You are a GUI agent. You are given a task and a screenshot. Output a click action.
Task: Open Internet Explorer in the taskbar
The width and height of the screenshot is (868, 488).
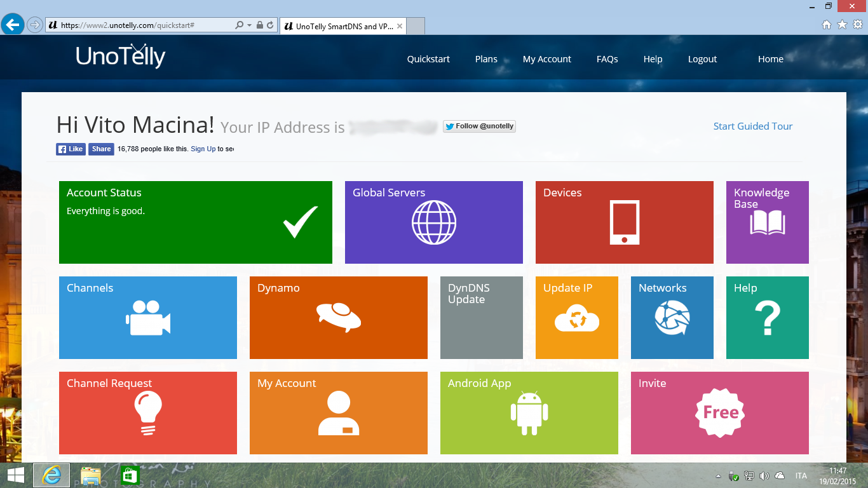click(51, 475)
